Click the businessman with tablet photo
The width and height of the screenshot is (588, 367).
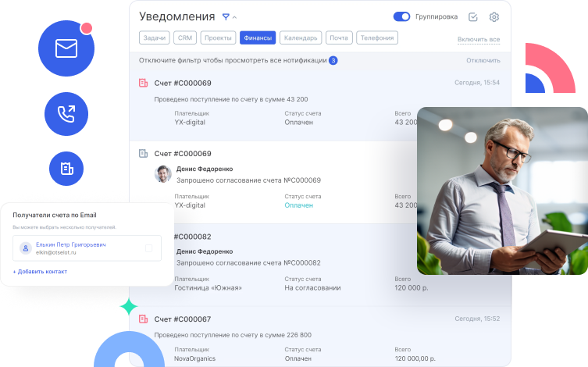[x=502, y=191]
